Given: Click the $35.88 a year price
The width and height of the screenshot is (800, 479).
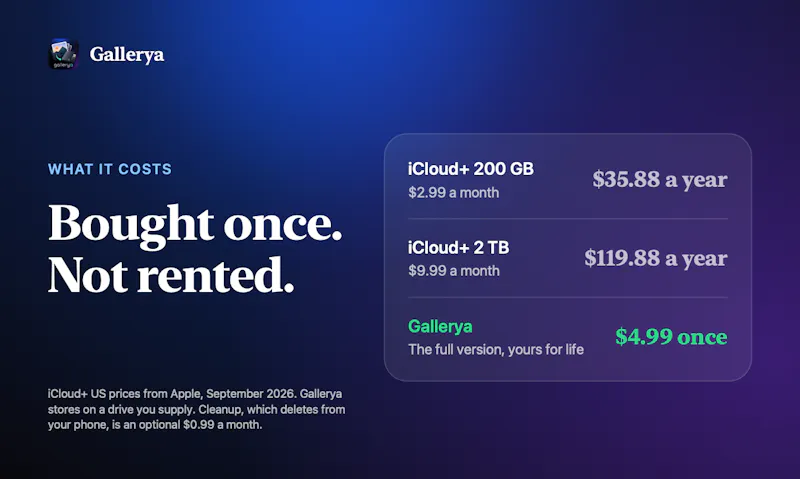Looking at the screenshot, I should click(x=660, y=180).
